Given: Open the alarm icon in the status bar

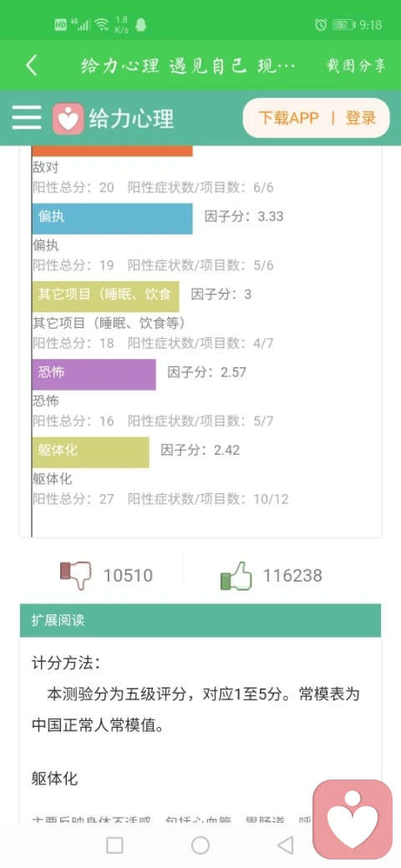Looking at the screenshot, I should point(321,24).
